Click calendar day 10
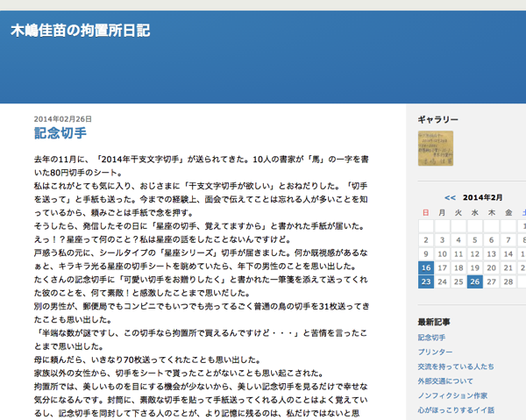 click(443, 254)
